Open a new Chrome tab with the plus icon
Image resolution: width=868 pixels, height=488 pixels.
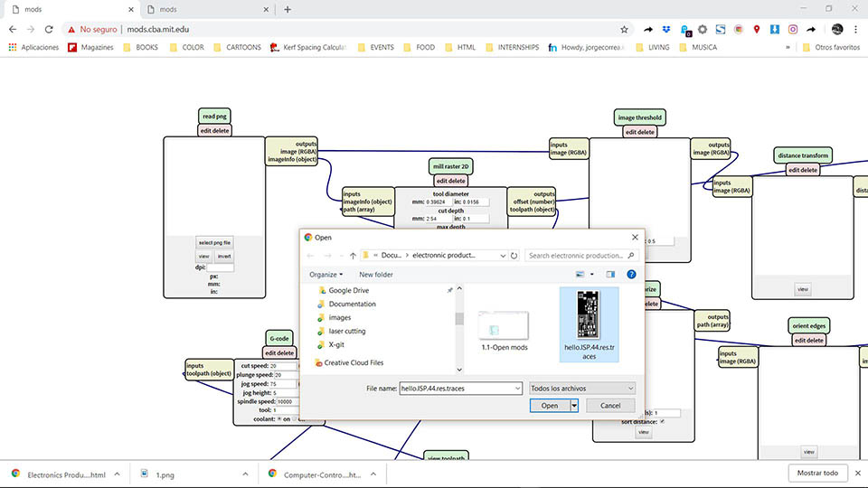coord(288,9)
